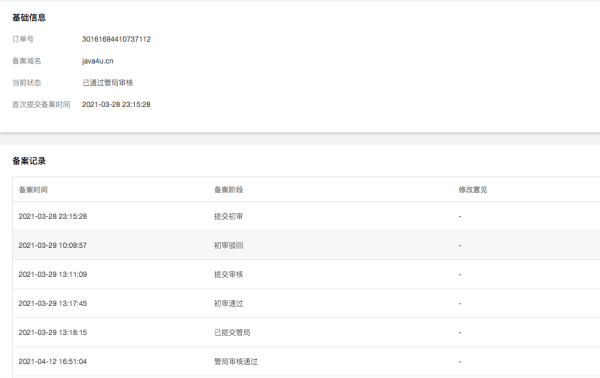600x378 pixels.
Task: Select the row with stage 初审通过
Action: (306, 303)
